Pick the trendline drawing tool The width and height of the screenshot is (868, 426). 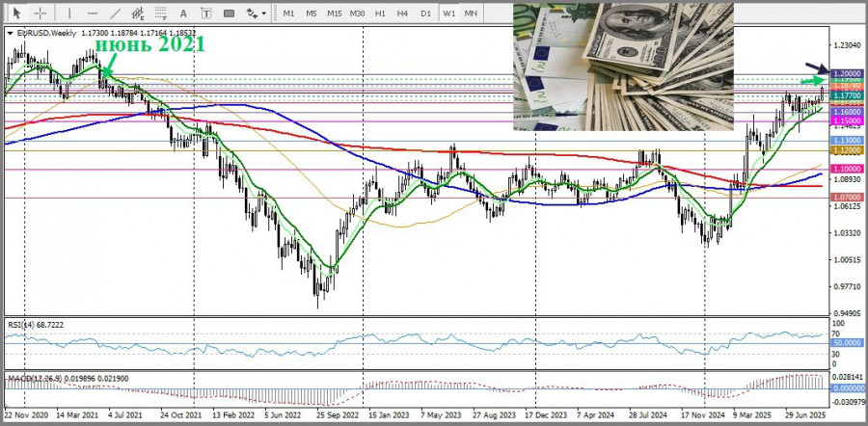[x=115, y=13]
